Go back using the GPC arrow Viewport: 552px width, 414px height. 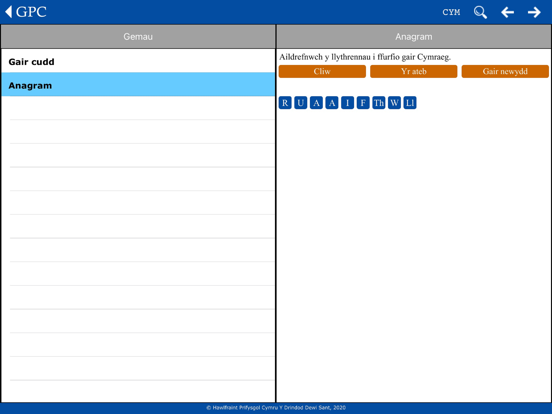coord(25,12)
